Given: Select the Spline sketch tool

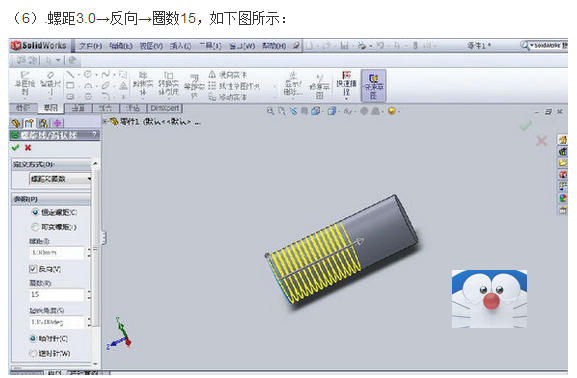Looking at the screenshot, I should [106, 75].
